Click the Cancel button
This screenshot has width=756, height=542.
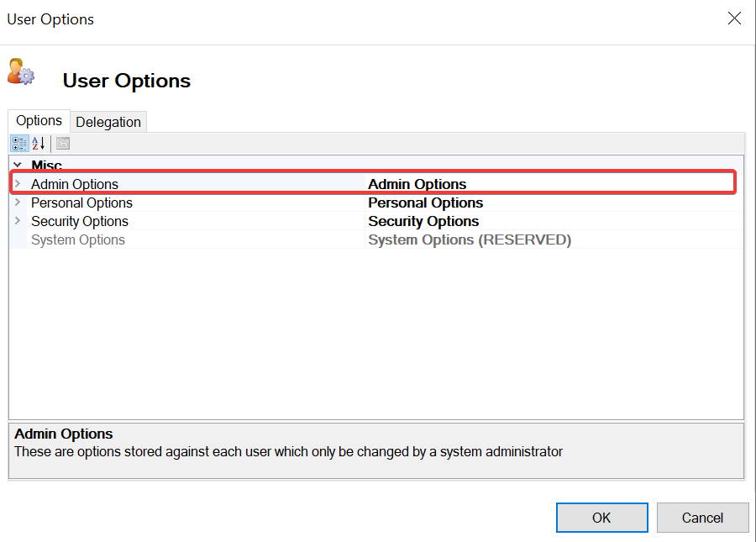702,518
